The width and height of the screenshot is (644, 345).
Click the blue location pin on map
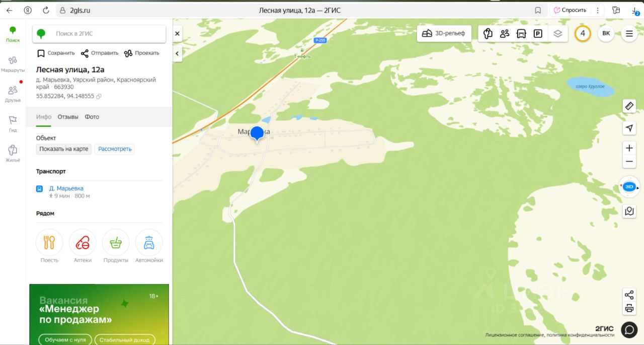[x=257, y=134]
